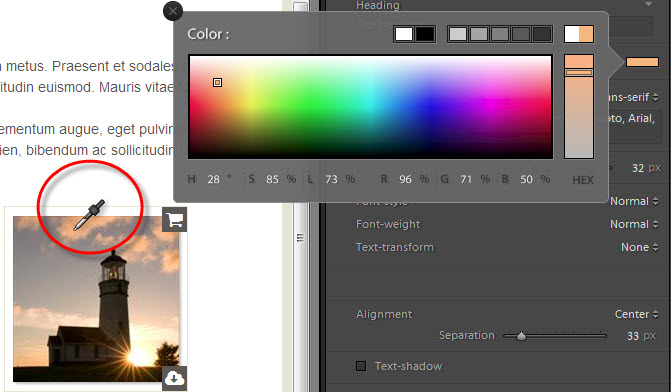Open the Text-transform None dropdown

point(639,247)
